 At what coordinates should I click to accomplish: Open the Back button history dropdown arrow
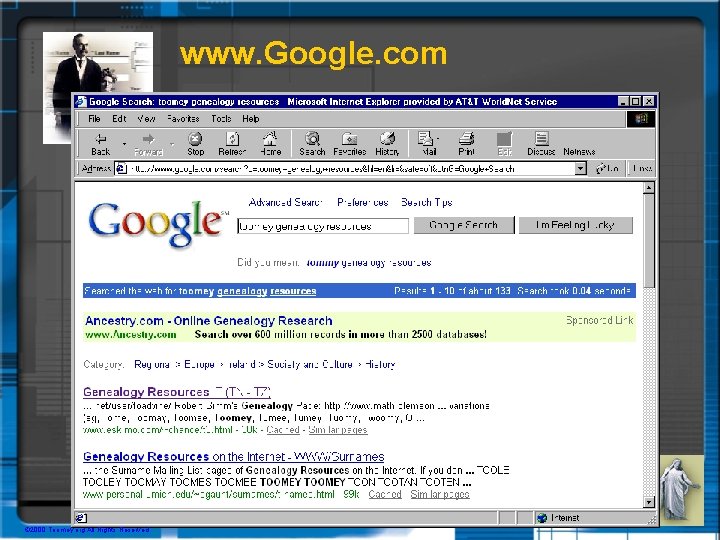124,144
